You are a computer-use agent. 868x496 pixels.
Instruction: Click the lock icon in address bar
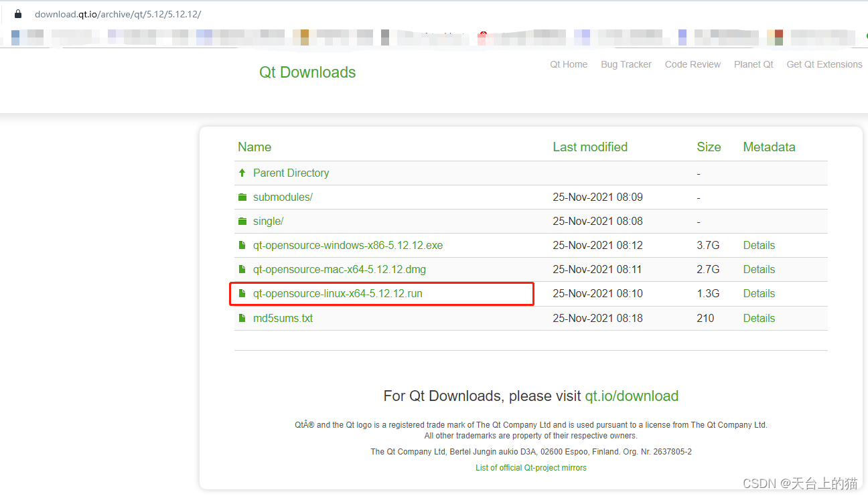18,13
